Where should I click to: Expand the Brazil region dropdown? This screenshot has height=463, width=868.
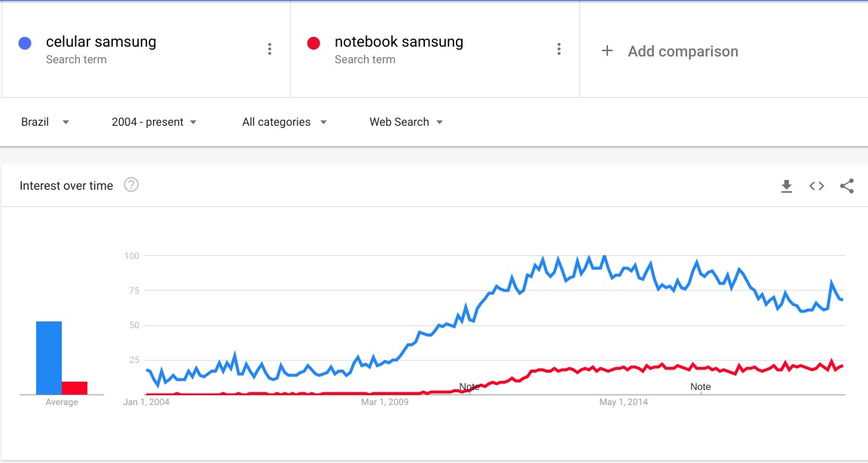tap(45, 122)
